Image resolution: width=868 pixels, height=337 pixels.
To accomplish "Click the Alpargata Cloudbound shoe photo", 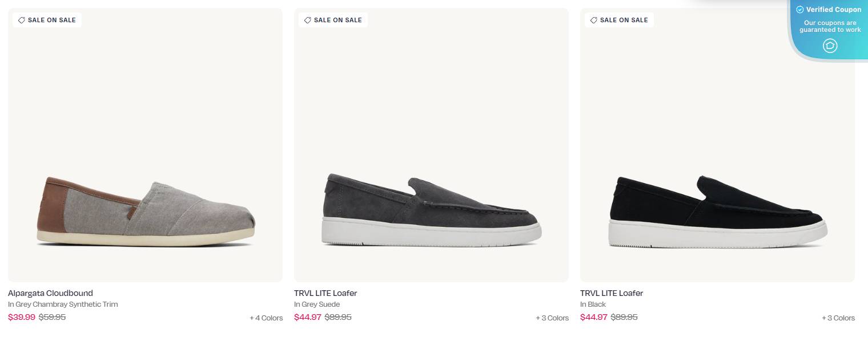I will pos(146,211).
